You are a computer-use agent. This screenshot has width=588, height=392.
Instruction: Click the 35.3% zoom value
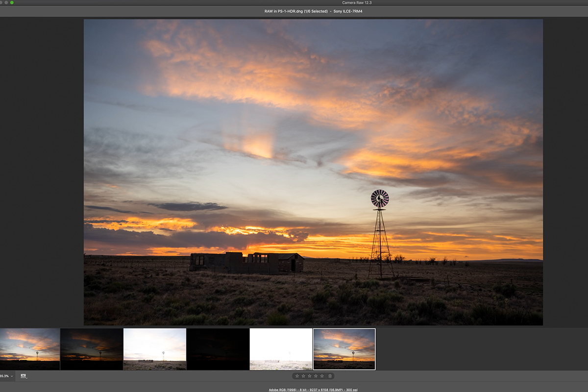(5, 376)
